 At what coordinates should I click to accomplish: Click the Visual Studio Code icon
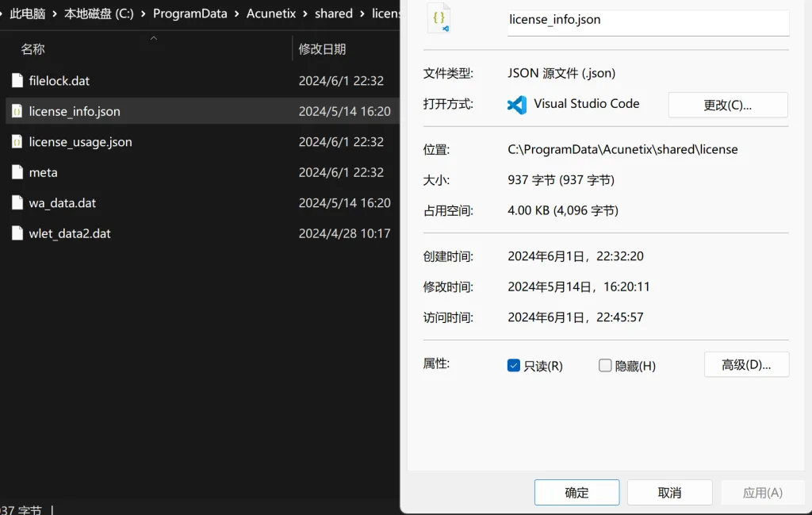[517, 105]
